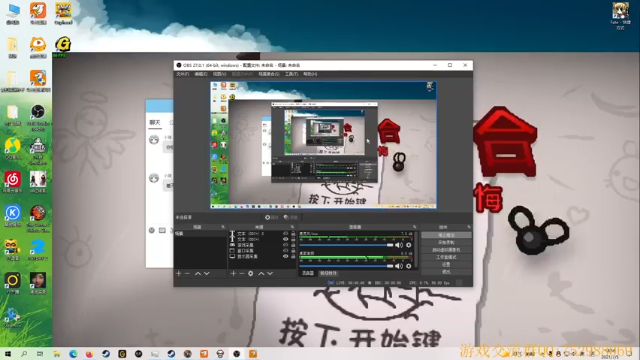The image size is (640, 360).
Task: Open the OBS Studio desktop shortcut
Action: click(x=38, y=117)
